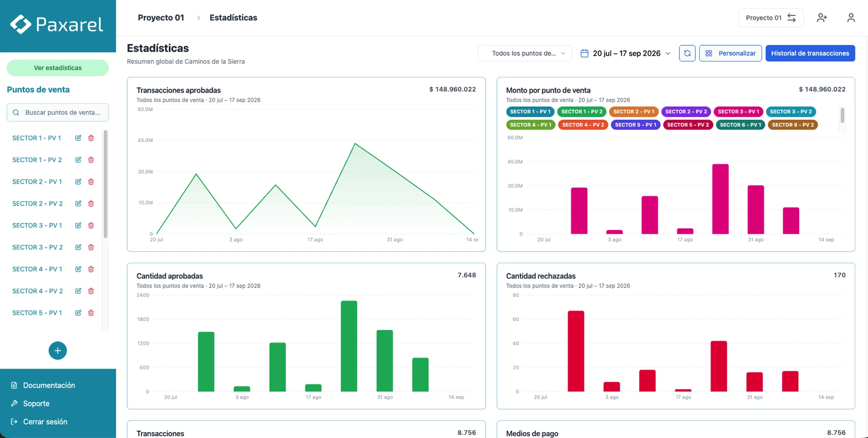
Task: Edit SECTOR 1 - PV 2 point of sale
Action: click(78, 160)
